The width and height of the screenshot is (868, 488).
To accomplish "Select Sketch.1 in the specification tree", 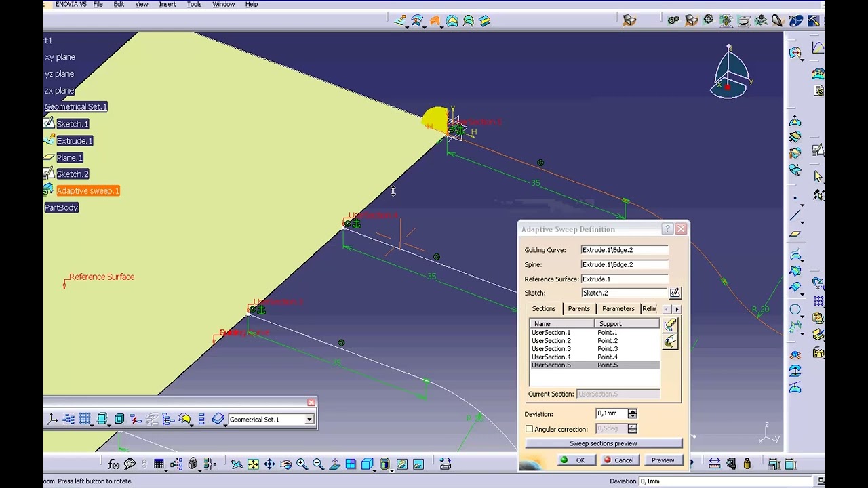I will point(73,124).
